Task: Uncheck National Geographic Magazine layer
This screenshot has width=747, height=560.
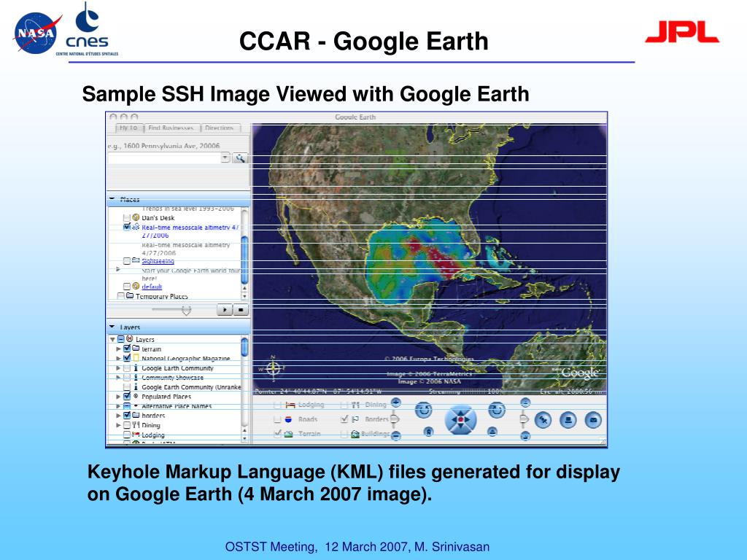Action: (127, 358)
